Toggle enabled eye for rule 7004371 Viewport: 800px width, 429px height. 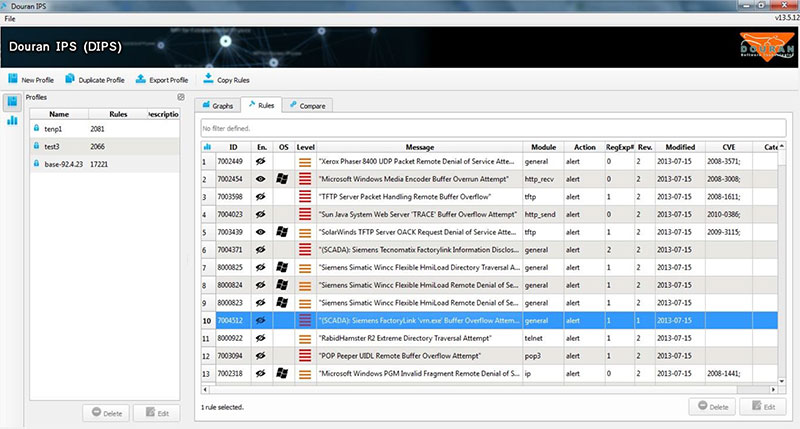pyautogui.click(x=261, y=250)
